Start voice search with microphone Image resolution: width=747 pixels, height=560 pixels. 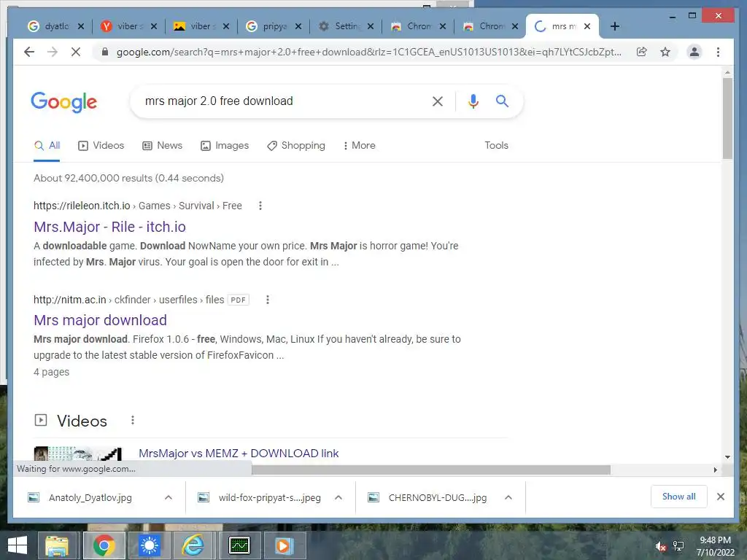(x=473, y=101)
